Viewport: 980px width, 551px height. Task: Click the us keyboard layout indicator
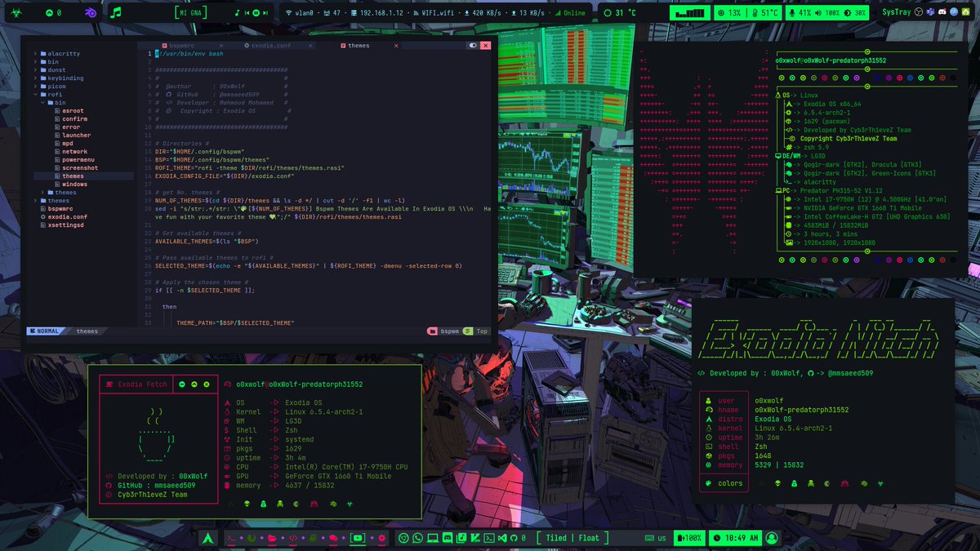(656, 538)
